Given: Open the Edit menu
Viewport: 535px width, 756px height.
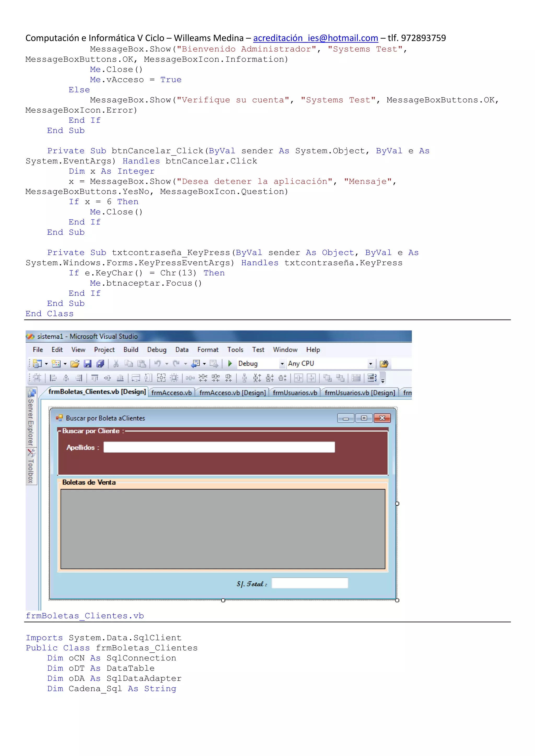Looking at the screenshot, I should point(57,350).
